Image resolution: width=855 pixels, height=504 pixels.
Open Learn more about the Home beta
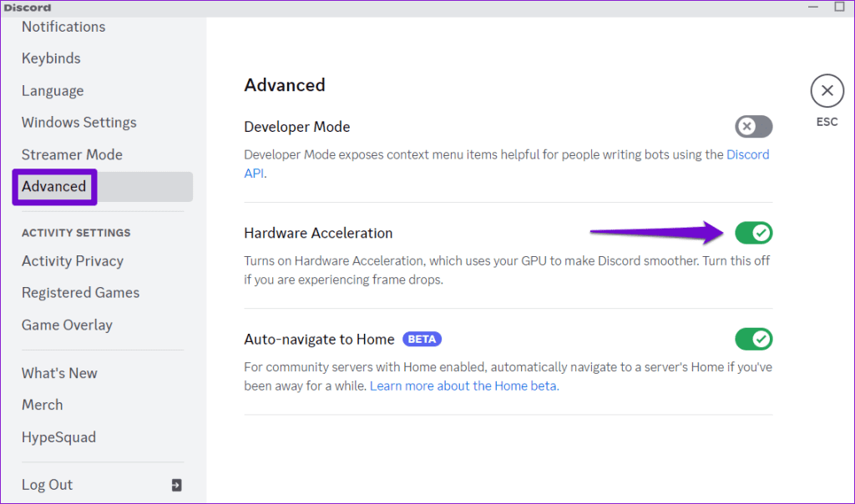(464, 386)
